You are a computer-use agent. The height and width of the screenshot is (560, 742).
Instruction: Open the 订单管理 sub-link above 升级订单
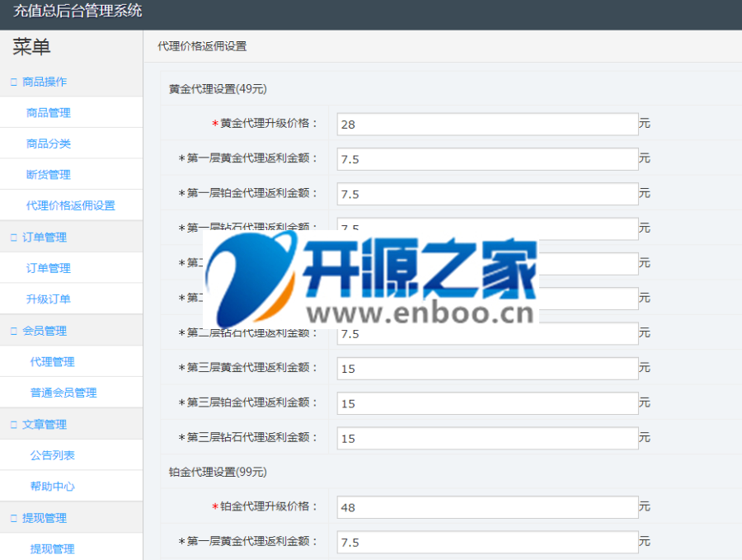tap(49, 268)
